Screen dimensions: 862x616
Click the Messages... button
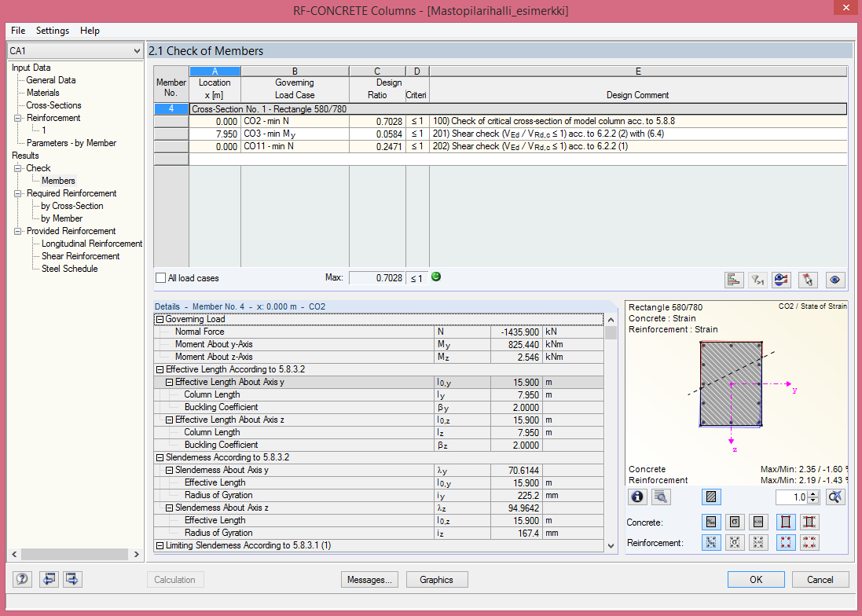pyautogui.click(x=369, y=580)
